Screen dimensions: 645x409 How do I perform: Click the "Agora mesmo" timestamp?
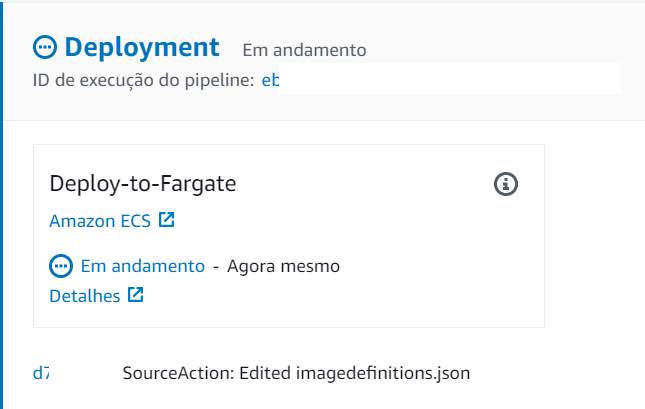point(284,267)
